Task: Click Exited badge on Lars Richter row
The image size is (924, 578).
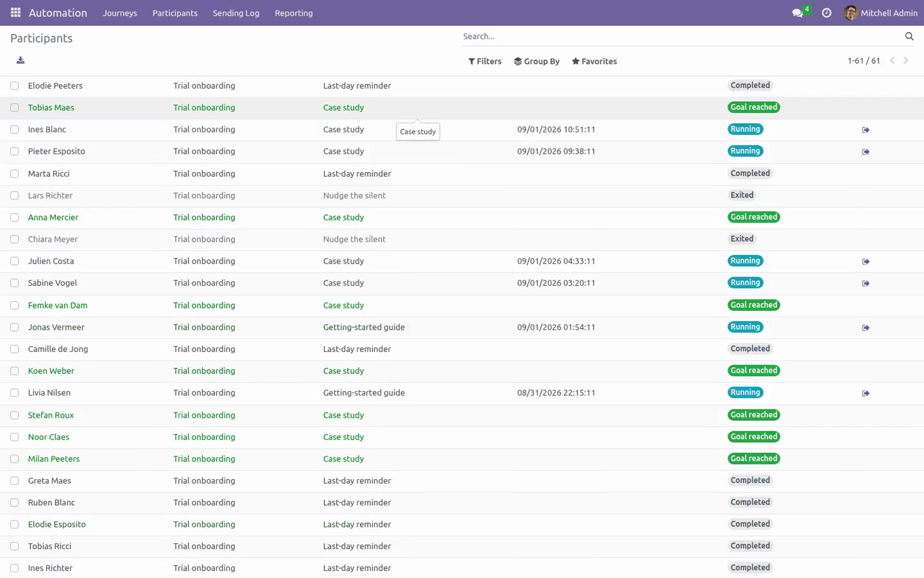Action: [742, 195]
